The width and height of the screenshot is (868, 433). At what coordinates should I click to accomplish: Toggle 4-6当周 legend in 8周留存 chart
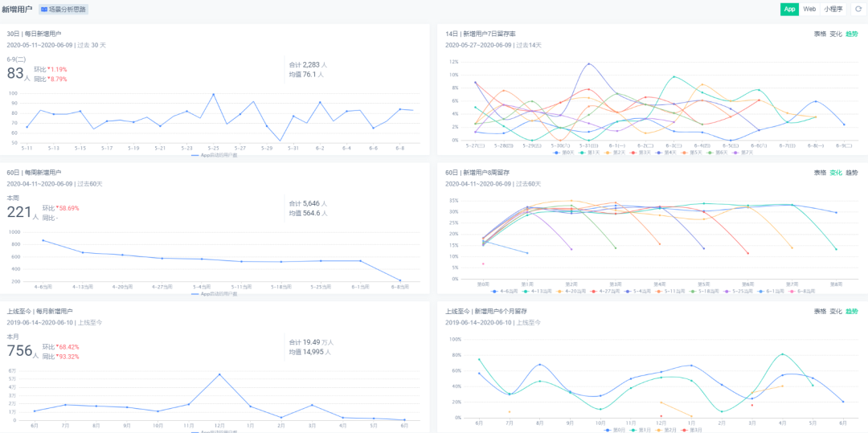tap(504, 292)
